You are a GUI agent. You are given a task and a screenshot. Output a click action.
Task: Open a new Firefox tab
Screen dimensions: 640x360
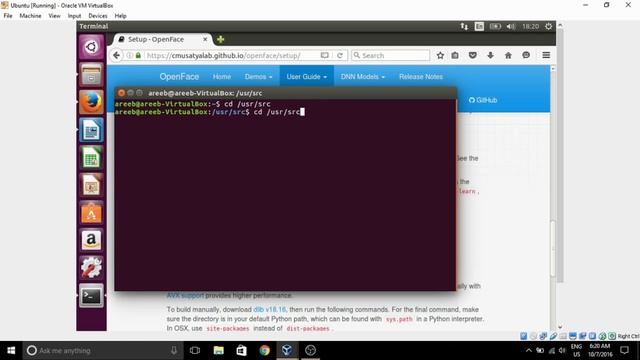pos(220,39)
